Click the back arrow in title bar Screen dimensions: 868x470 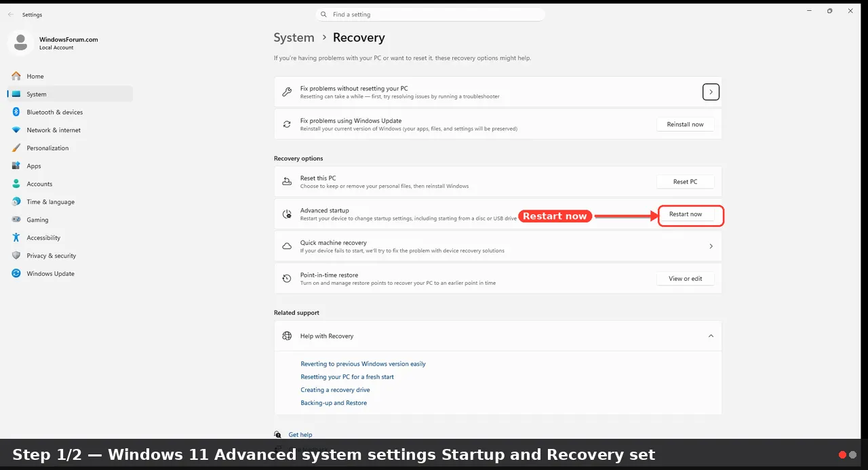[10, 14]
